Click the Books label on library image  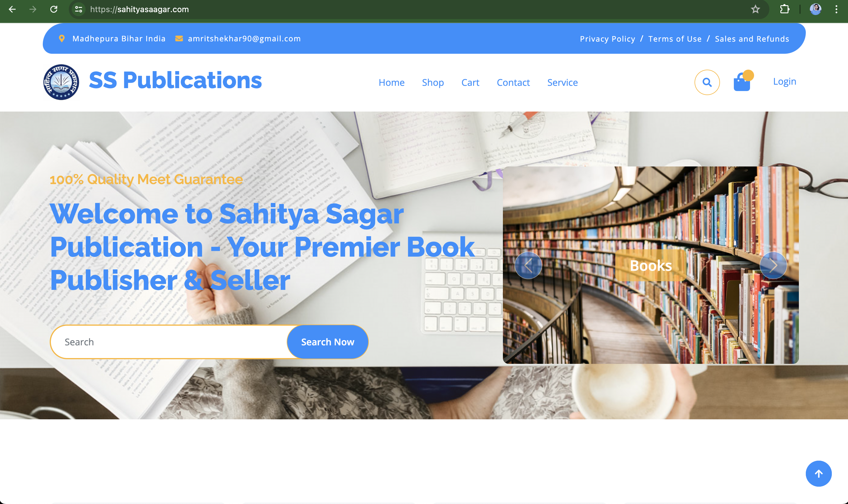click(651, 265)
